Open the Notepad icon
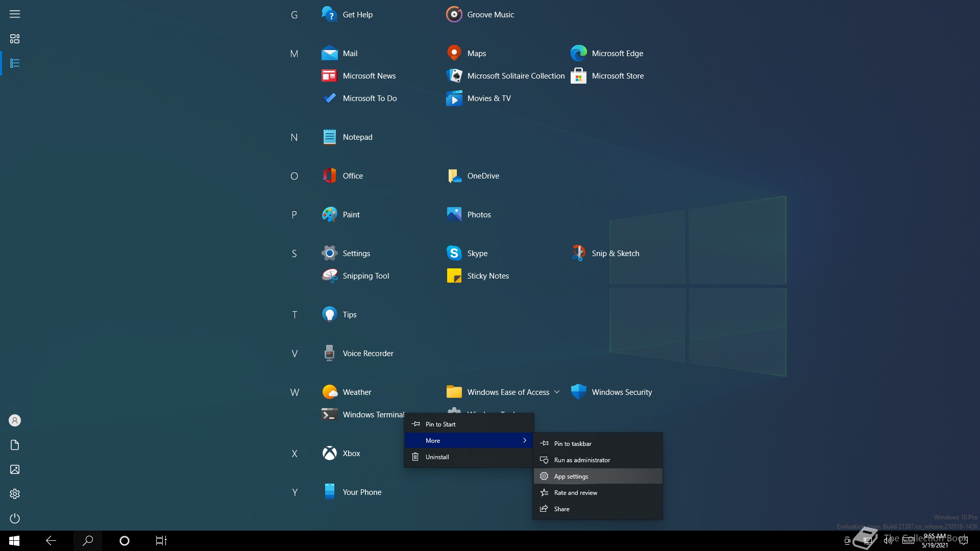This screenshot has height=551, width=980. click(329, 137)
